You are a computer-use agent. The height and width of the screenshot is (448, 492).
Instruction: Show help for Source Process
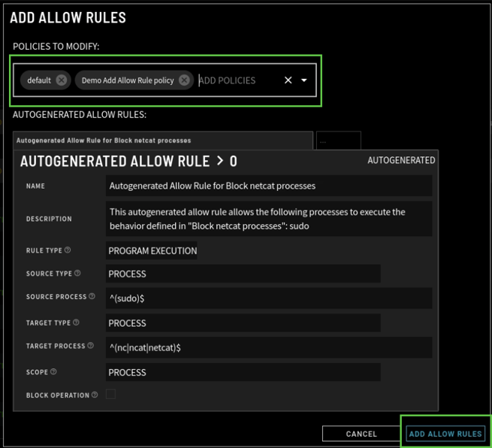(x=92, y=296)
